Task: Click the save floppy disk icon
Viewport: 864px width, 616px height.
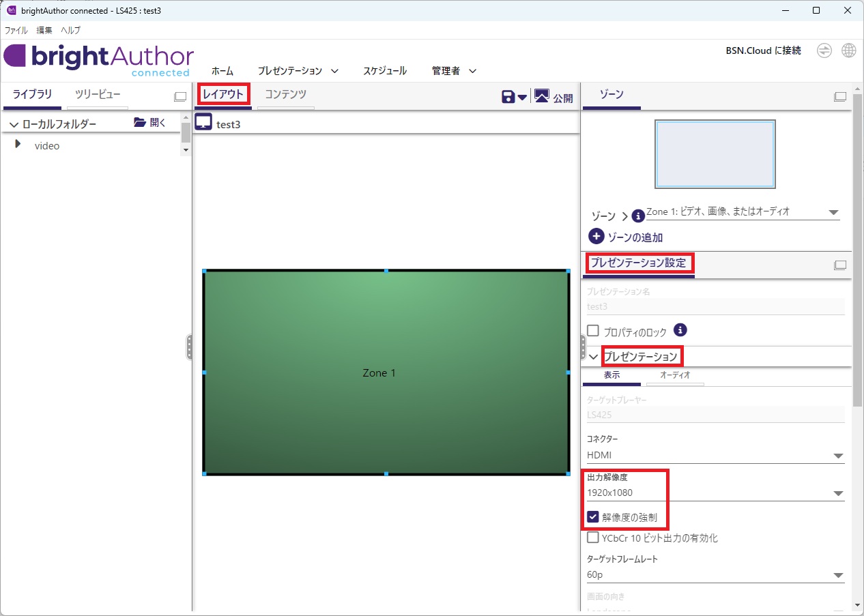Action: (508, 97)
